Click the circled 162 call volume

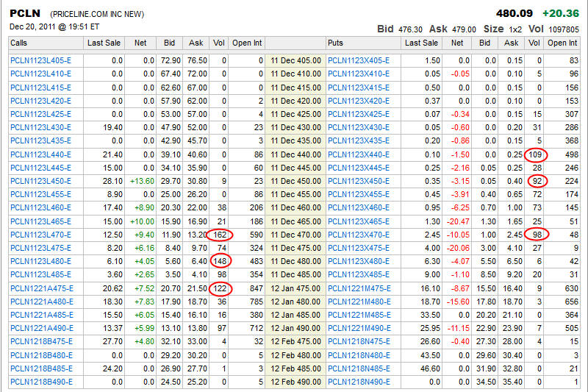(x=218, y=235)
